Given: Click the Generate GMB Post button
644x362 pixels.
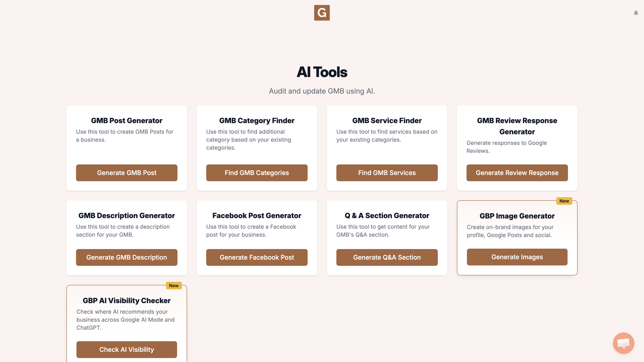Looking at the screenshot, I should click(x=127, y=173).
